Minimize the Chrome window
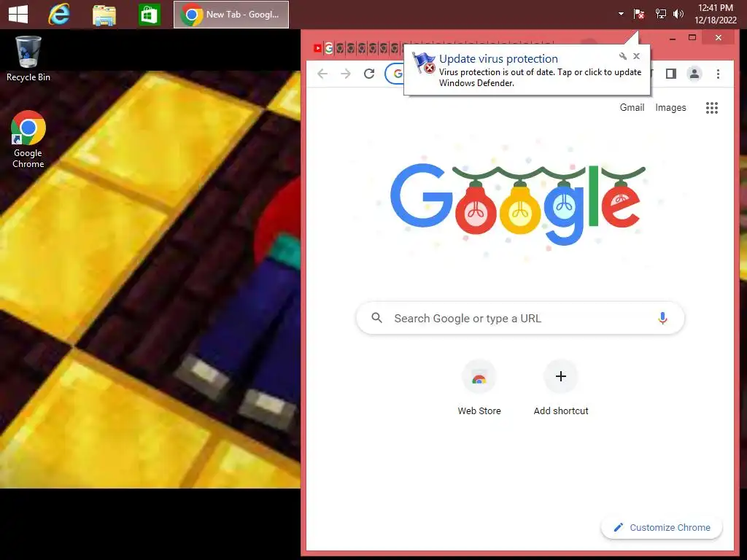747x560 pixels. (x=672, y=38)
